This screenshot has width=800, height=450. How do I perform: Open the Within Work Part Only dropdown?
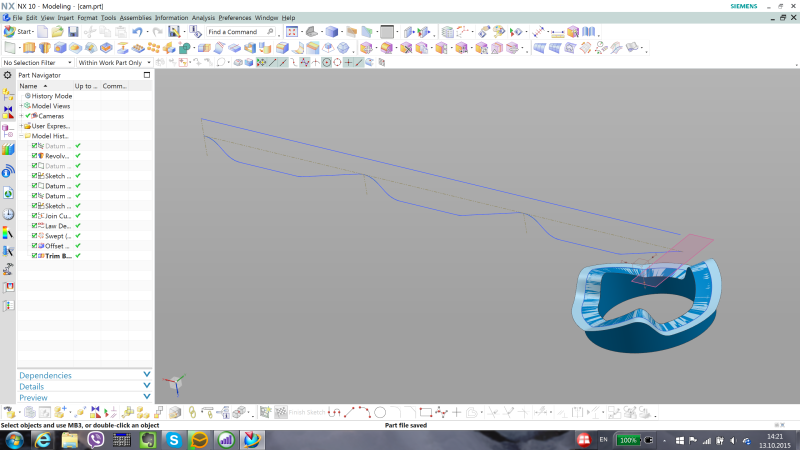[114, 62]
